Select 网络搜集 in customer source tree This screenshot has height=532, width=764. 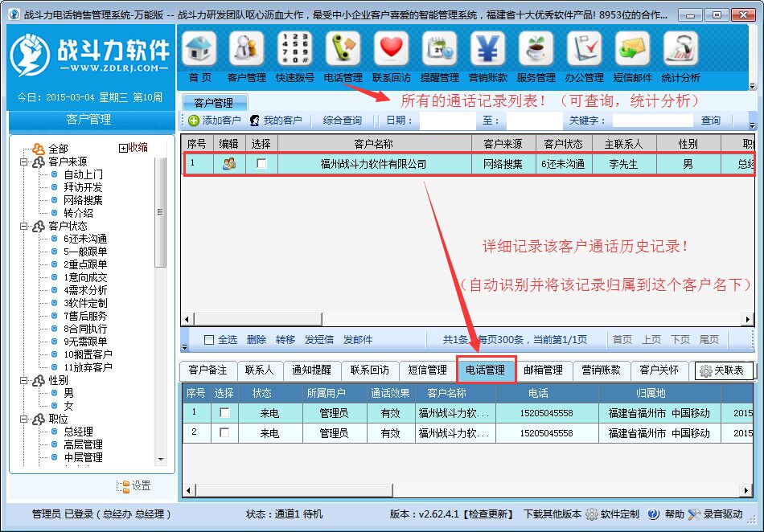coord(83,200)
